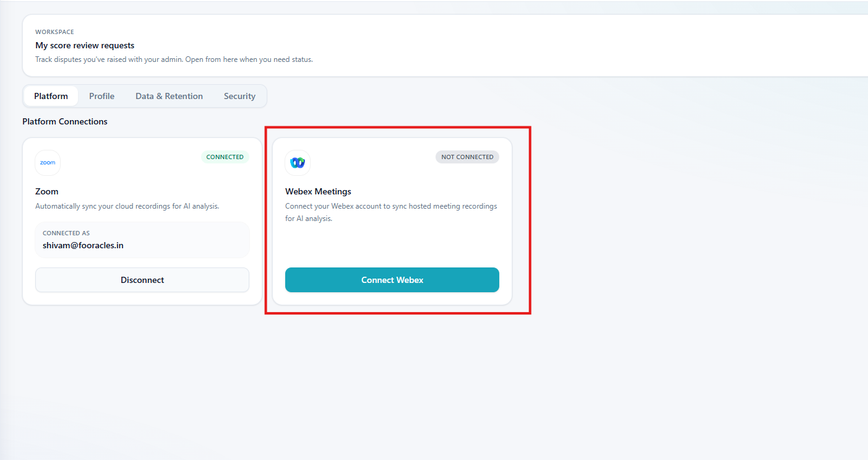Click the Webex Meetings logo icon
This screenshot has width=868, height=460.
tap(298, 163)
